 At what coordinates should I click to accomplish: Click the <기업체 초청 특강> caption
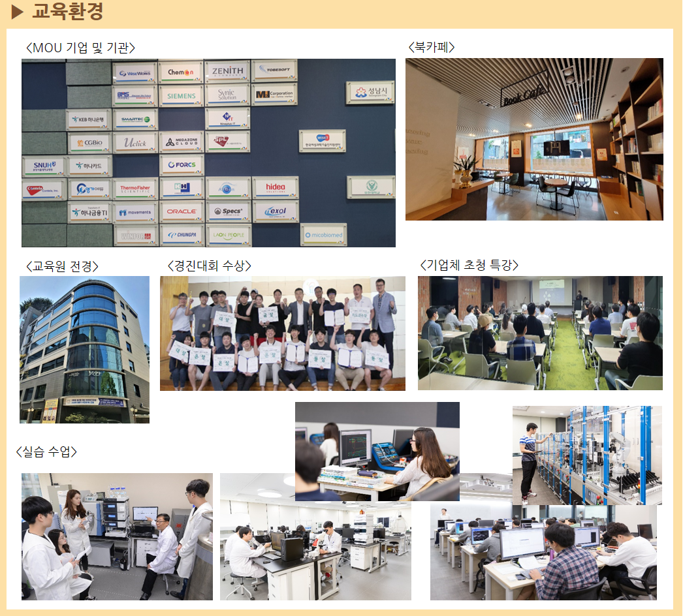point(469,265)
